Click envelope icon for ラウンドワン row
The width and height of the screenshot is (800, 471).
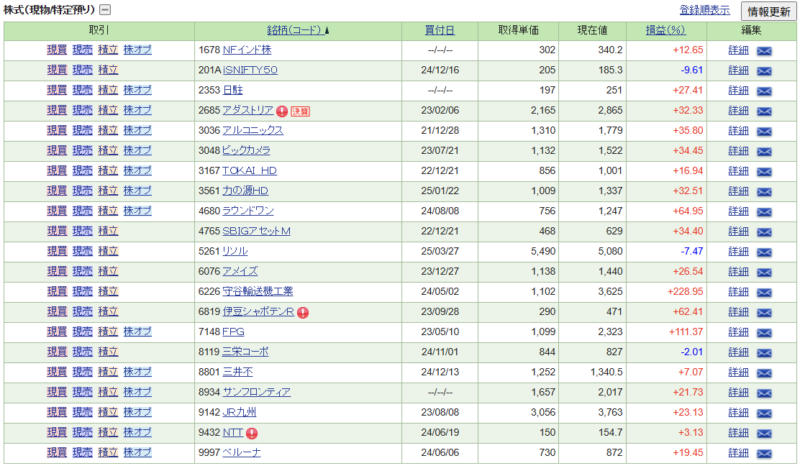click(764, 212)
